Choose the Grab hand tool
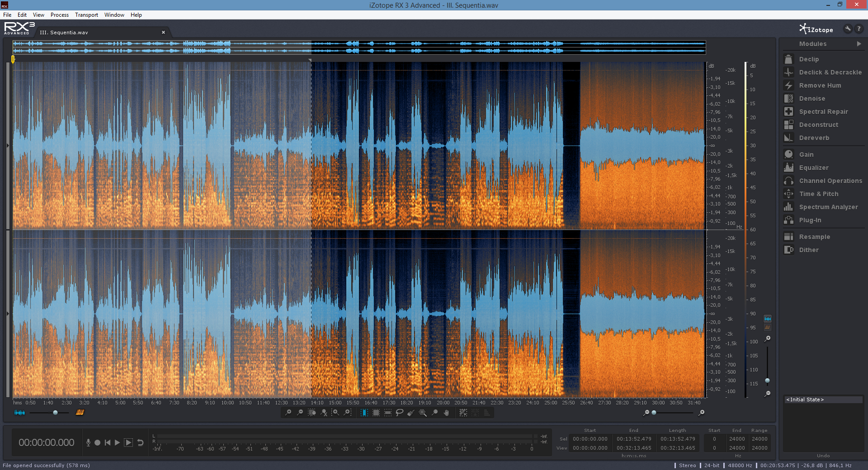 click(x=446, y=413)
